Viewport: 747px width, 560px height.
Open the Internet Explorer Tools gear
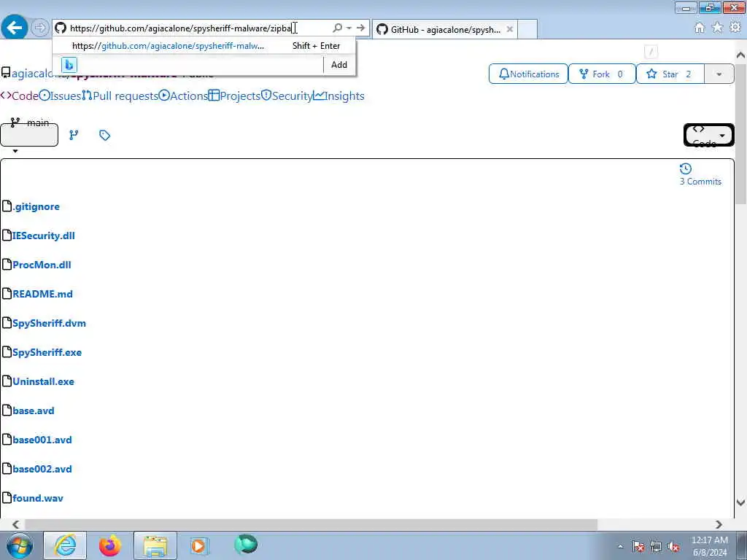click(735, 28)
